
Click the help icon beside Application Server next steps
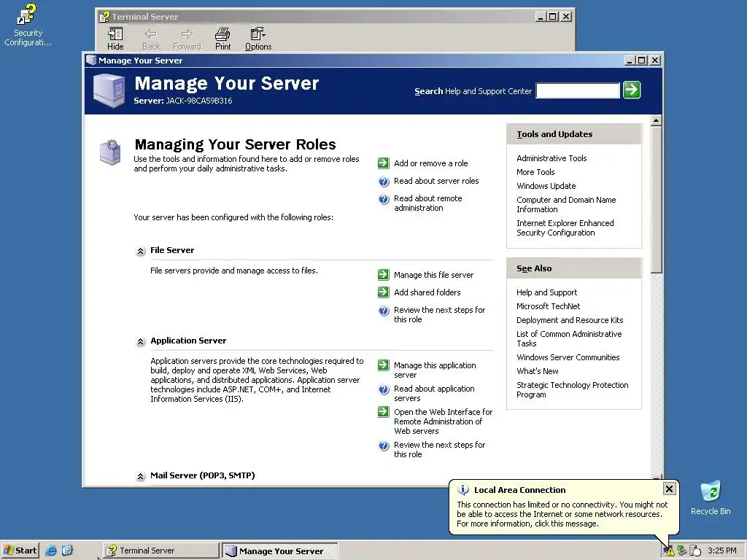click(384, 446)
